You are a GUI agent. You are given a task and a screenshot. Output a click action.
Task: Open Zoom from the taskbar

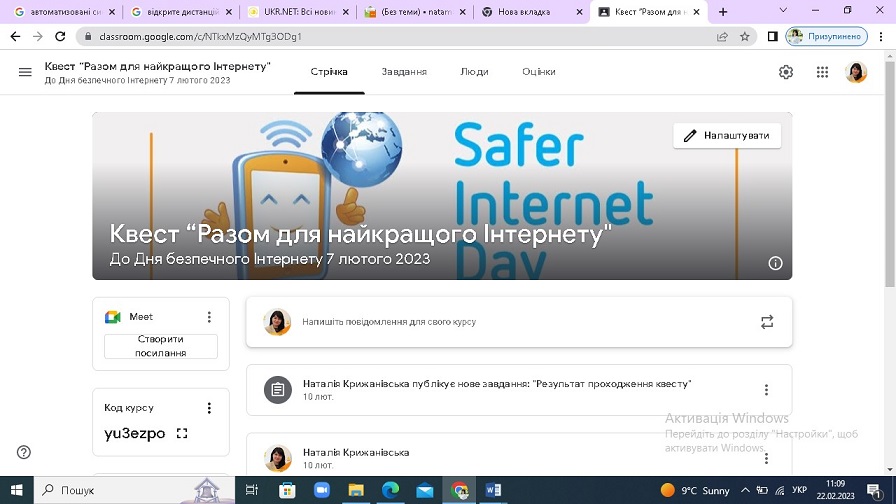(322, 490)
